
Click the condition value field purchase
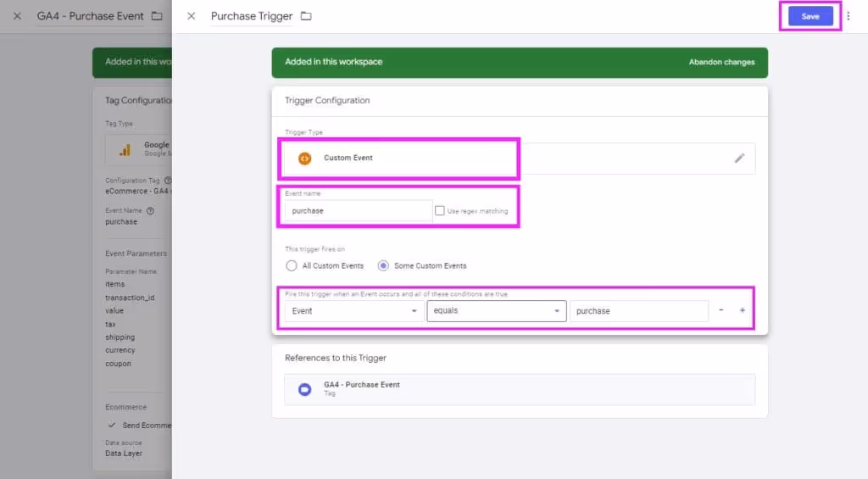pos(639,311)
